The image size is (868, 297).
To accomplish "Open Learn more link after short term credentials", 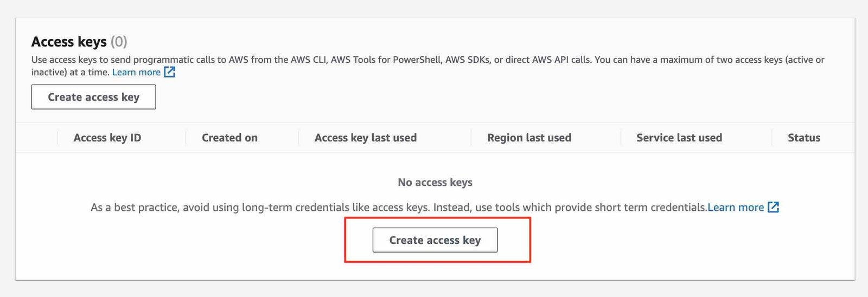I will pos(735,207).
